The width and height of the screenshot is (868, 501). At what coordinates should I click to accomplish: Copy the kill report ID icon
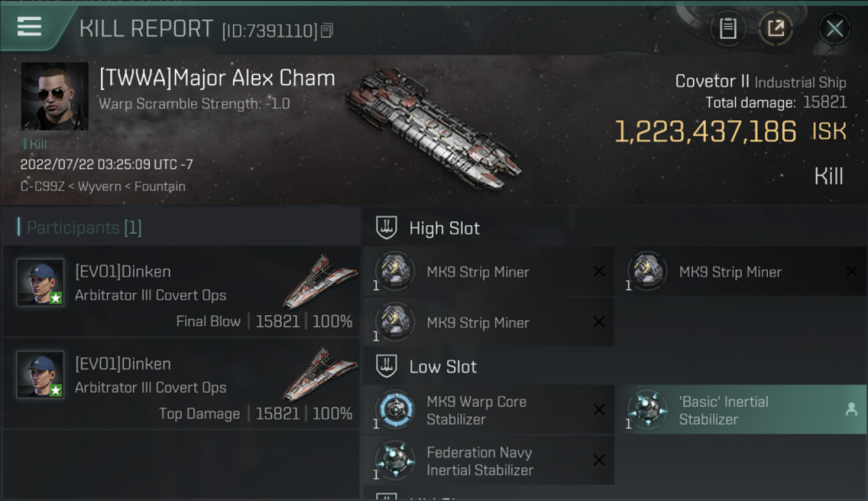327,31
